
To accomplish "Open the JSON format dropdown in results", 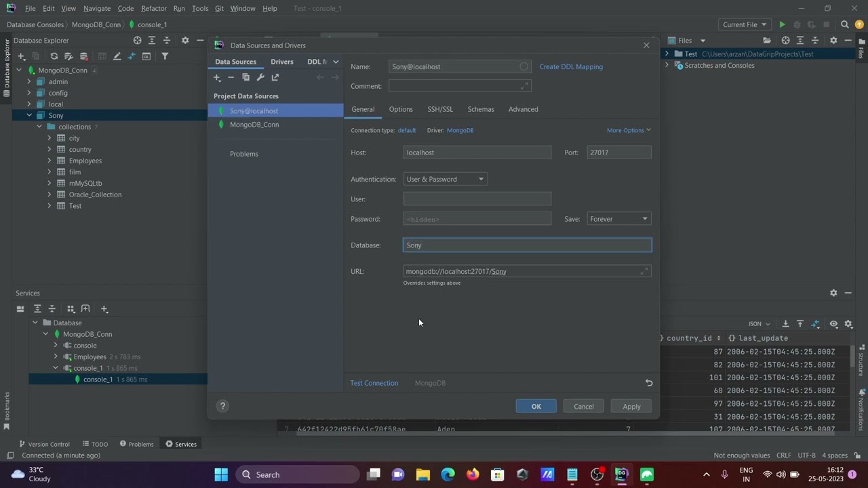I will coord(759,324).
